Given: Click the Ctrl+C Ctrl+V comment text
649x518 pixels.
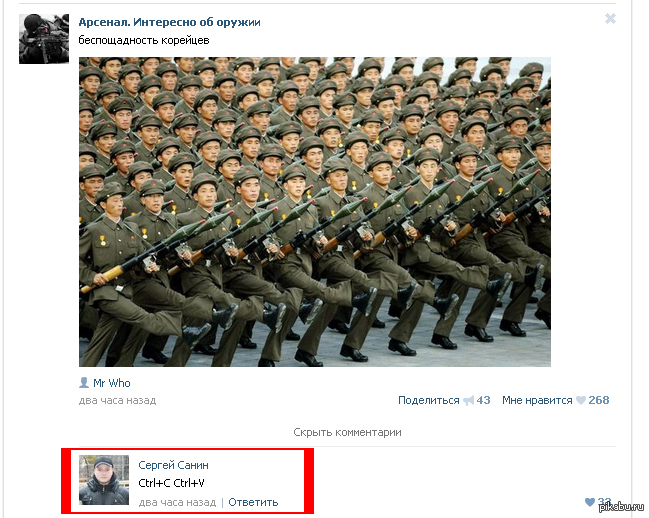Looking at the screenshot, I should pyautogui.click(x=171, y=483).
